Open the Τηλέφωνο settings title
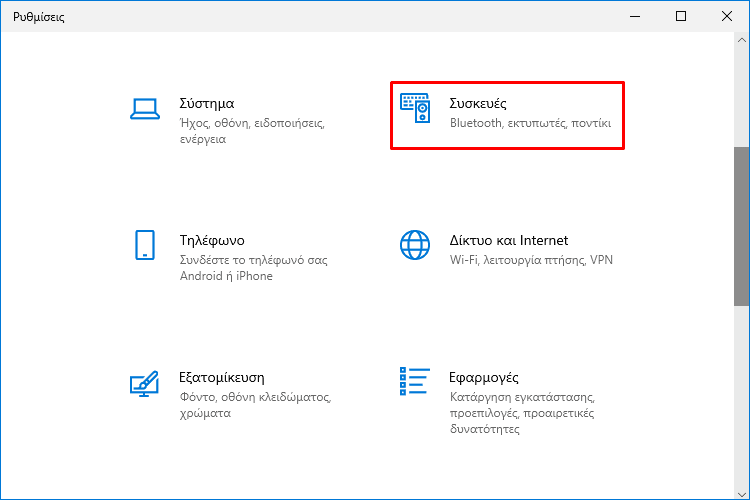The width and height of the screenshot is (750, 500). 212,240
